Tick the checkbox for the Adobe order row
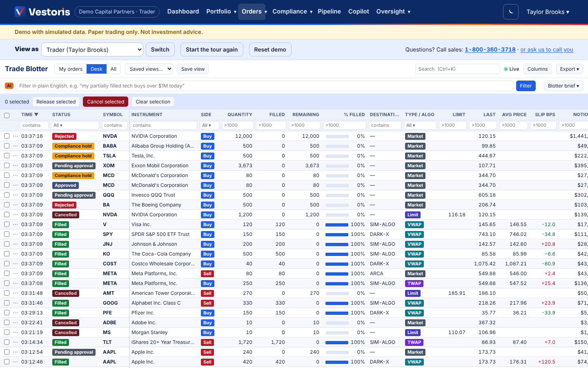 pyautogui.click(x=7, y=323)
